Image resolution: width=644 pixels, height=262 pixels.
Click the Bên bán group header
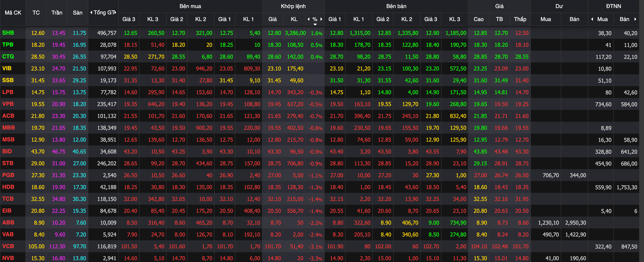tap(396, 6)
